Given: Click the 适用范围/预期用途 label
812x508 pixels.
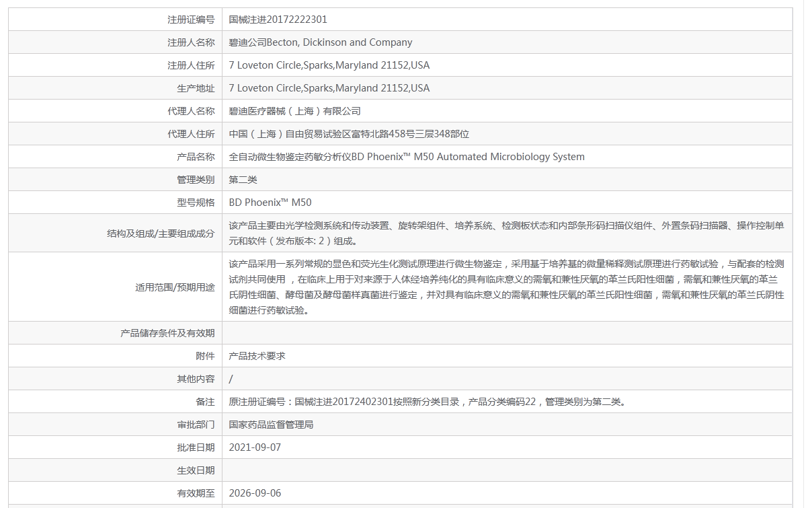Looking at the screenshot, I should click(x=175, y=287).
